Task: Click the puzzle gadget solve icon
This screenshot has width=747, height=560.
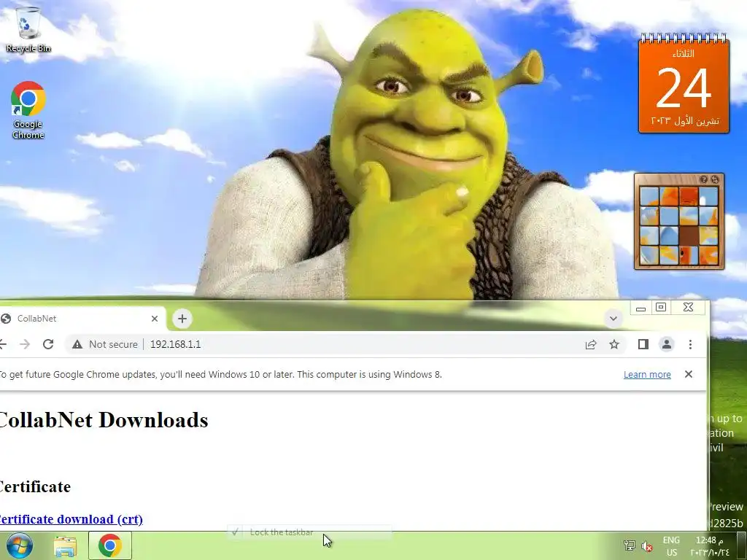Action: 715,179
